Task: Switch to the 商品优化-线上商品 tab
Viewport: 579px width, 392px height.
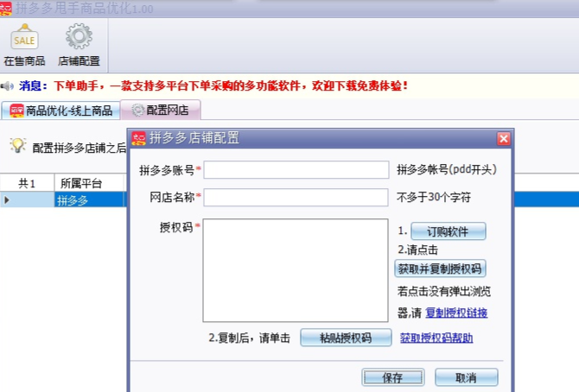Action: pos(61,111)
